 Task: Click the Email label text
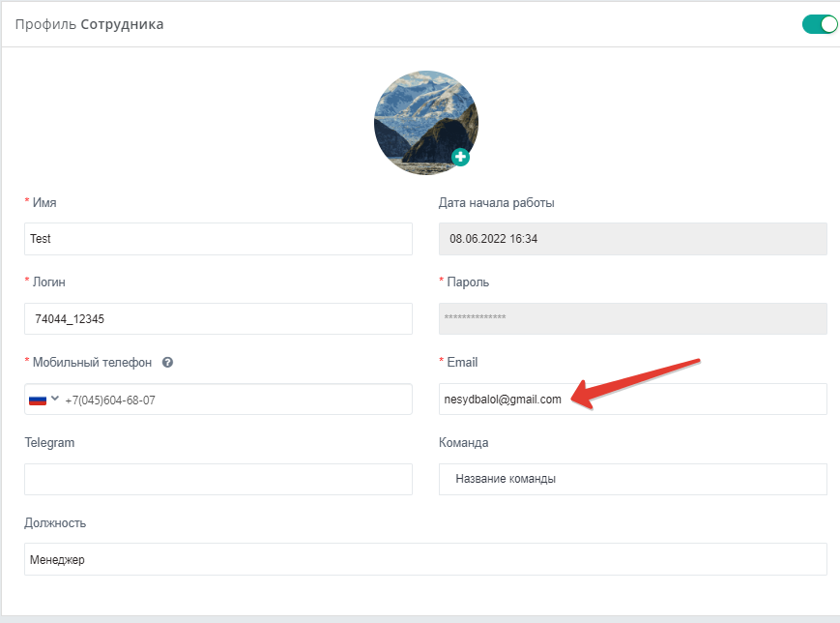click(462, 363)
